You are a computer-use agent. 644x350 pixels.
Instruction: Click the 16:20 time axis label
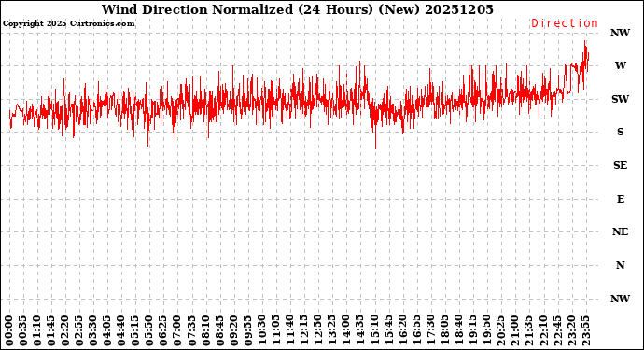pyautogui.click(x=402, y=331)
